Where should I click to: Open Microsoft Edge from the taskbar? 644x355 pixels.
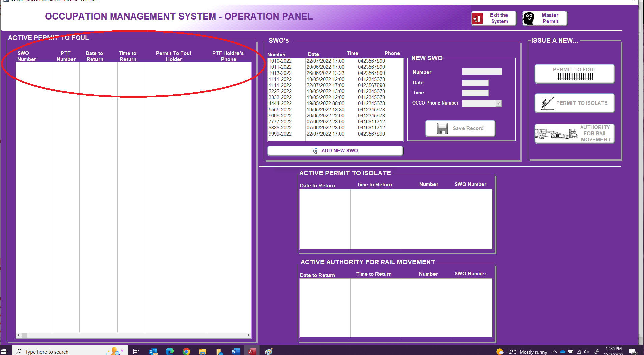tap(170, 352)
